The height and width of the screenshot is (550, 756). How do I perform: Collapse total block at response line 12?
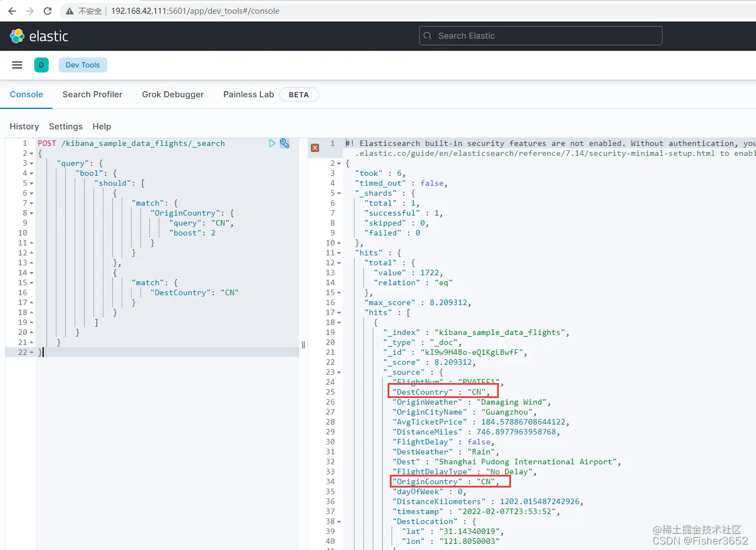coord(339,263)
